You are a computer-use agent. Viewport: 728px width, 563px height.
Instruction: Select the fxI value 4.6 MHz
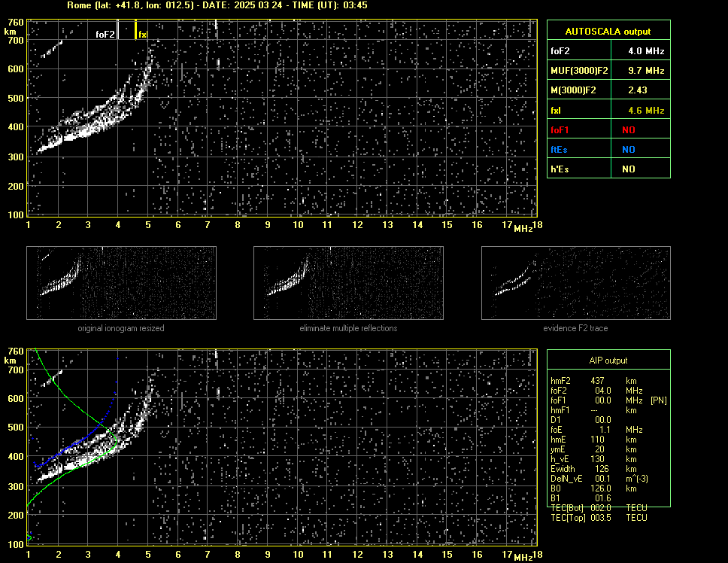pyautogui.click(x=646, y=111)
